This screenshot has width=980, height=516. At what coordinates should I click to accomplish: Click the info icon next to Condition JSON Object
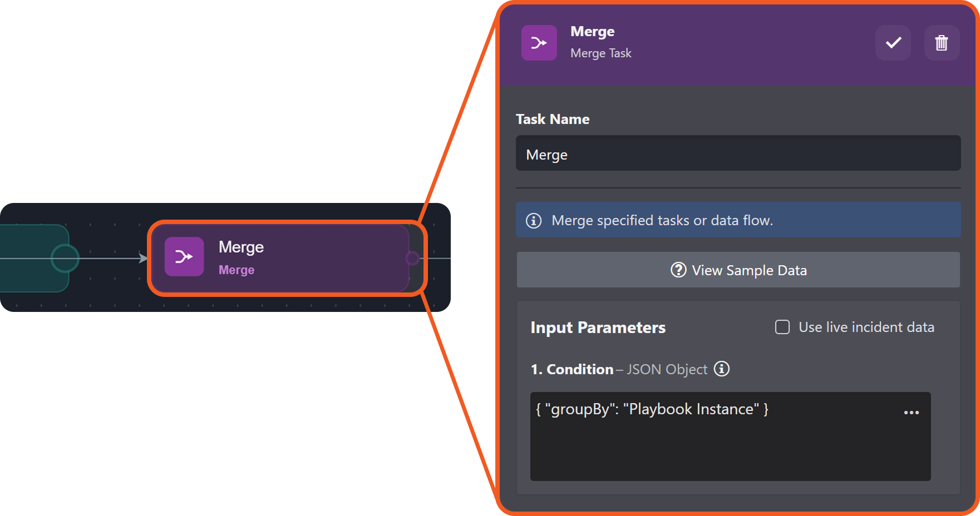(x=722, y=369)
